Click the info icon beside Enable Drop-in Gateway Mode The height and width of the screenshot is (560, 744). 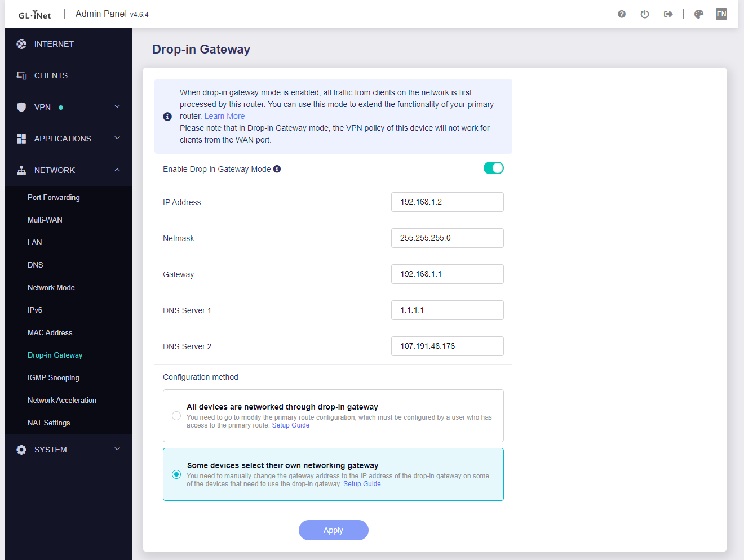[x=277, y=169]
